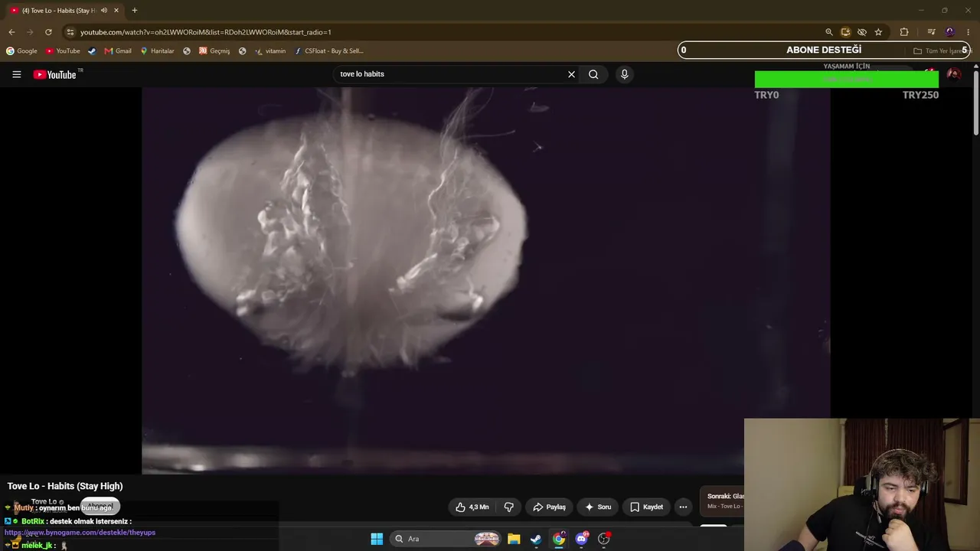Close the Tove Lo - Habits tab
980x551 pixels.
[116, 11]
